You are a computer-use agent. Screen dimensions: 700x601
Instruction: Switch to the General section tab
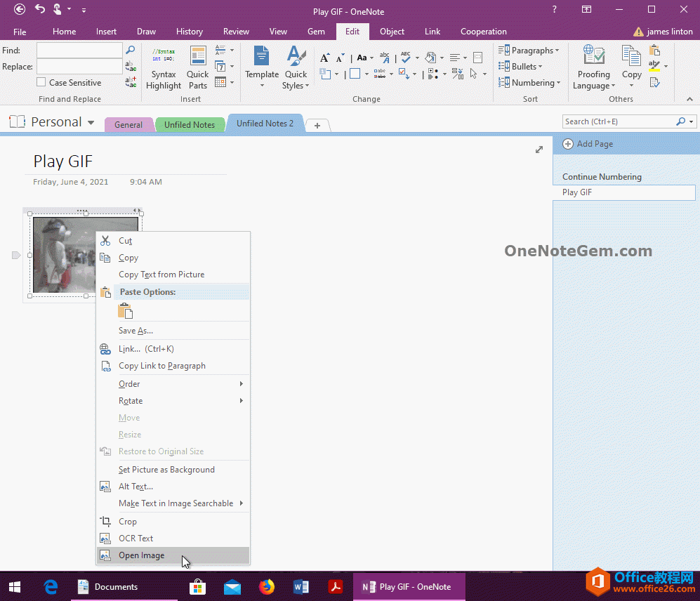129,124
